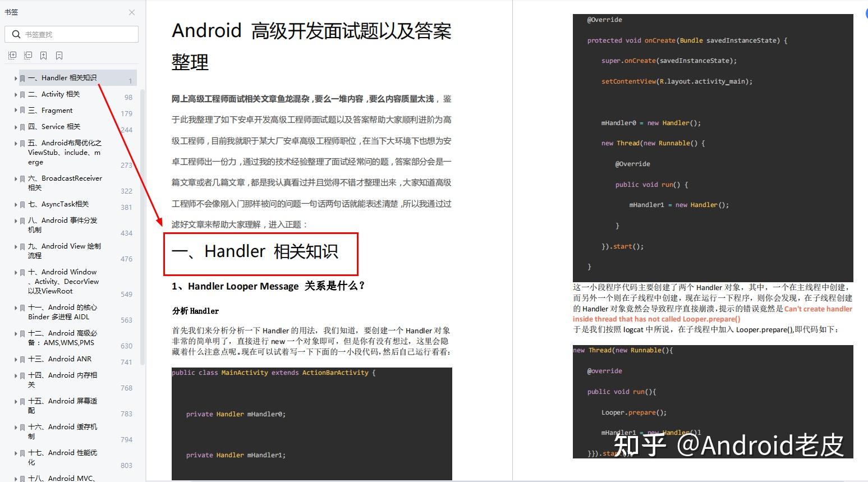This screenshot has width=868, height=482.
Task: Expand the 二、Activity 相关 bookmark
Action: point(15,94)
